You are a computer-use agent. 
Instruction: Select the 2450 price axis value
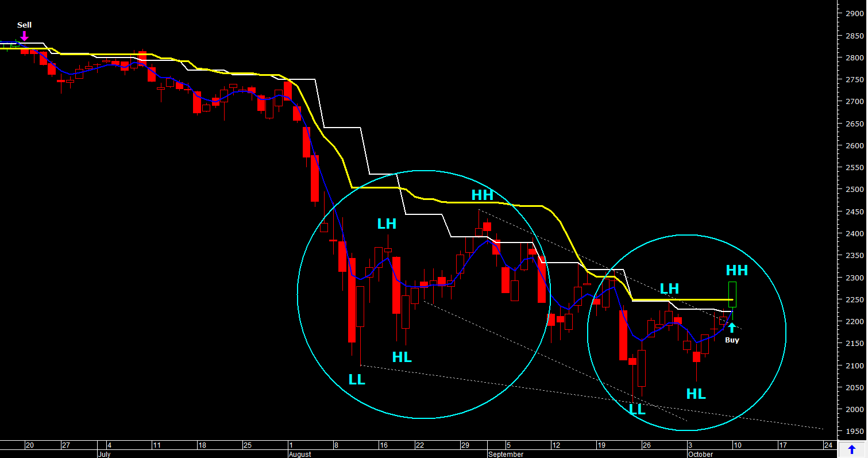(854, 211)
